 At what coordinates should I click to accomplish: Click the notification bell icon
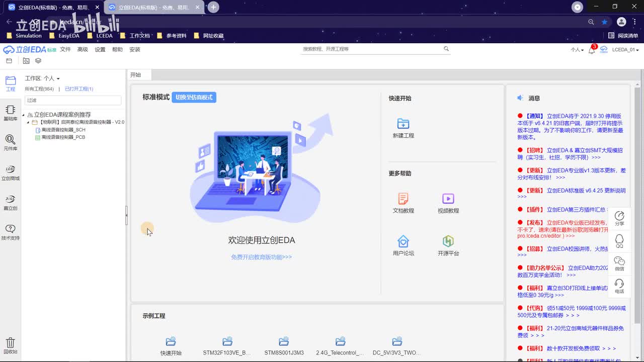pos(592,50)
